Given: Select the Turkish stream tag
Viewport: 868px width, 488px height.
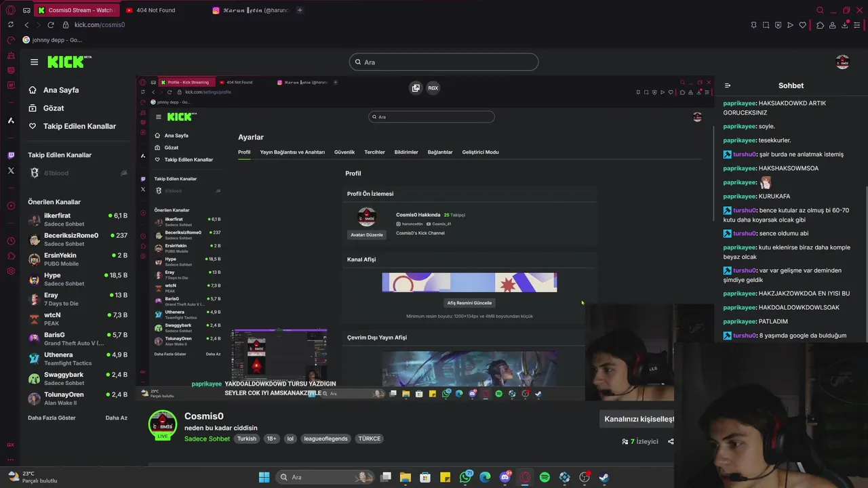Looking at the screenshot, I should pos(247,439).
